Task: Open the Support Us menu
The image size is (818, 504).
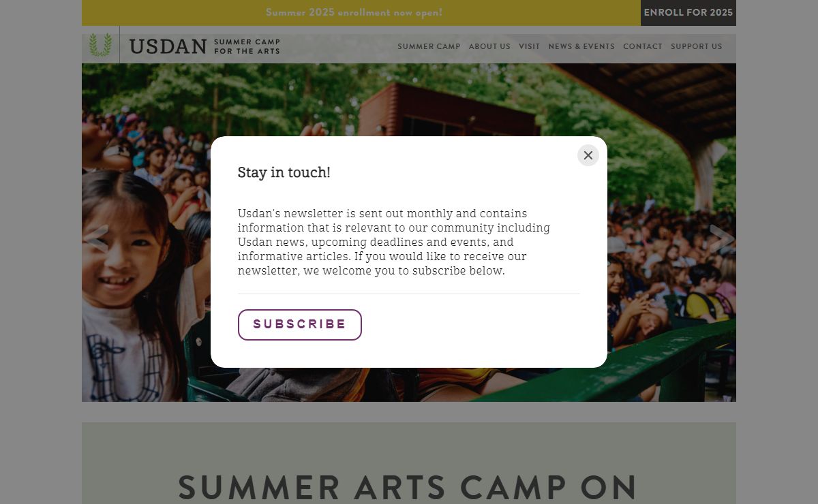Action: point(696,46)
